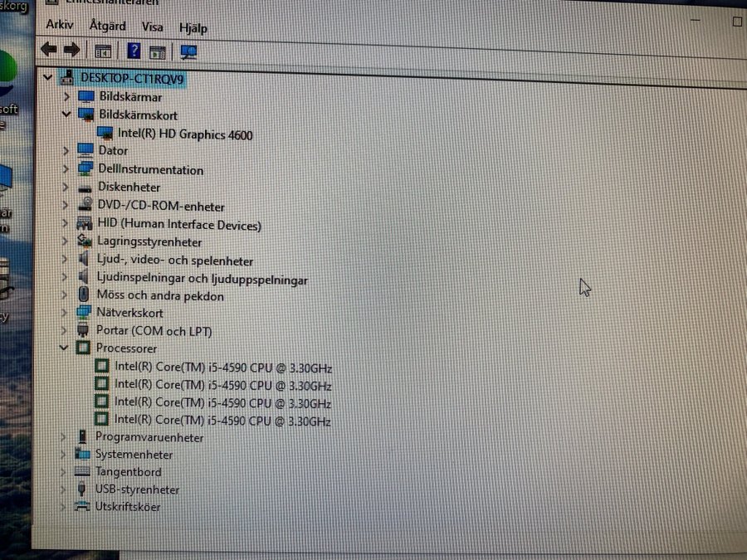Expand the USB-styrenheter category
747x560 pixels.
pyautogui.click(x=63, y=489)
